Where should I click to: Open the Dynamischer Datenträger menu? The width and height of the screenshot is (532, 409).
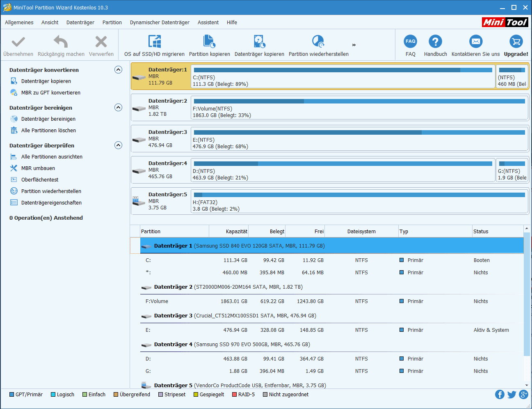point(160,23)
